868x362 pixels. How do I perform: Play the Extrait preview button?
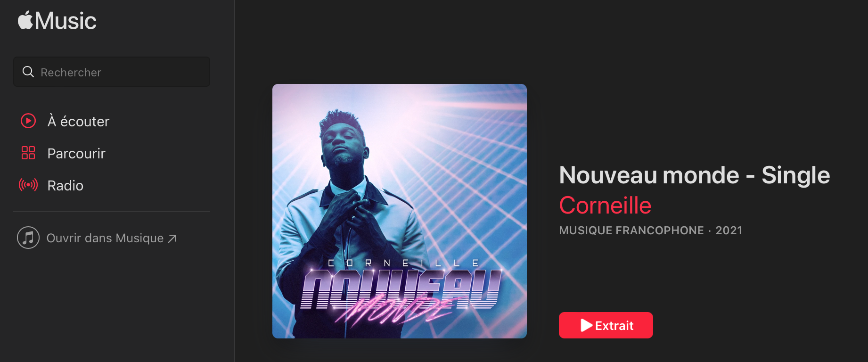point(606,325)
